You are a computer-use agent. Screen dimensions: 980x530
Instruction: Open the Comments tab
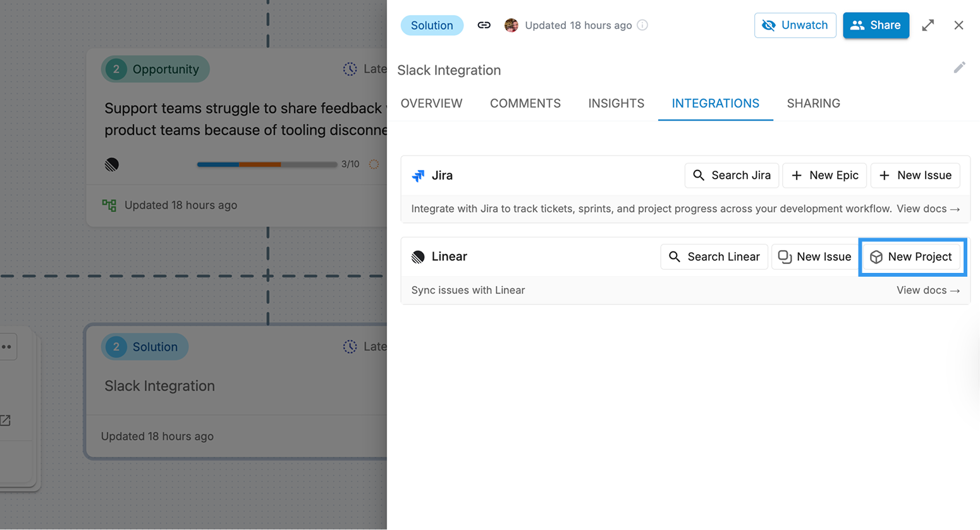click(x=525, y=104)
